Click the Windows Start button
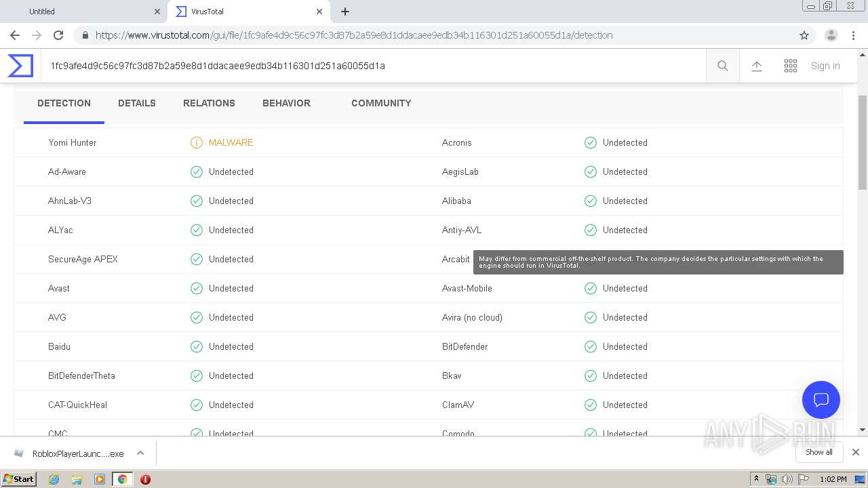Image resolution: width=868 pixels, height=488 pixels. pos(19,479)
